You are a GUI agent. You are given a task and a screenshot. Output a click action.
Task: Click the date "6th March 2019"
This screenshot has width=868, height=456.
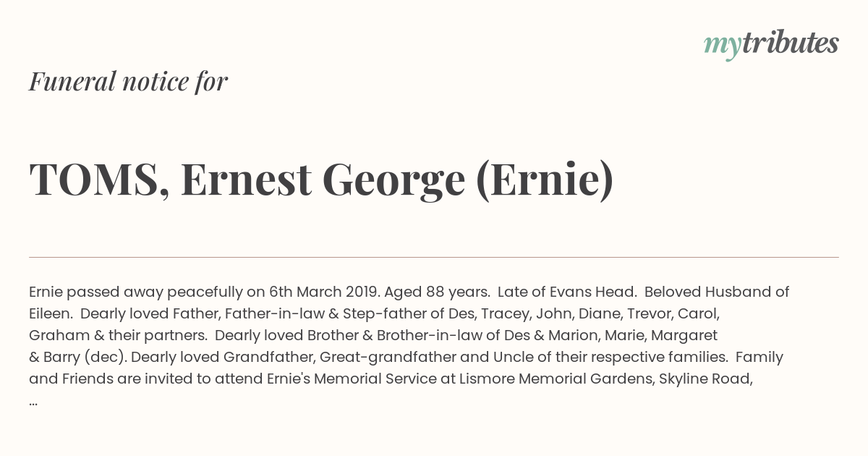323,292
